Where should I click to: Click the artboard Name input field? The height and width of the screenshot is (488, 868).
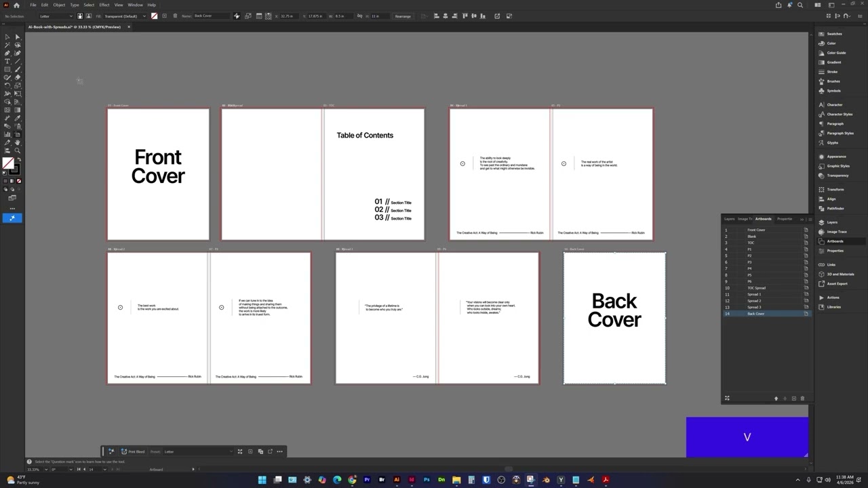point(212,16)
